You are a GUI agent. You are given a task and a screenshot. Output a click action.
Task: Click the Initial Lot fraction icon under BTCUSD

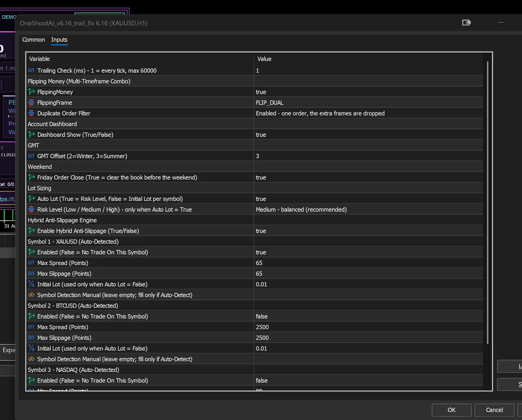31,348
